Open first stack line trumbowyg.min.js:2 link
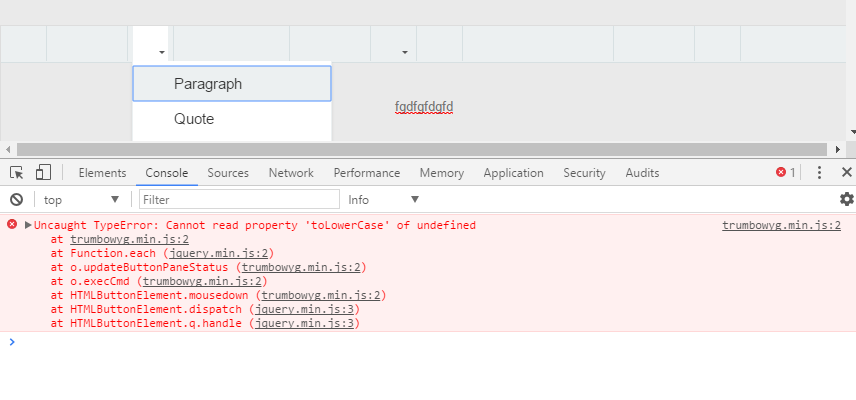This screenshot has height=400, width=856. point(129,239)
